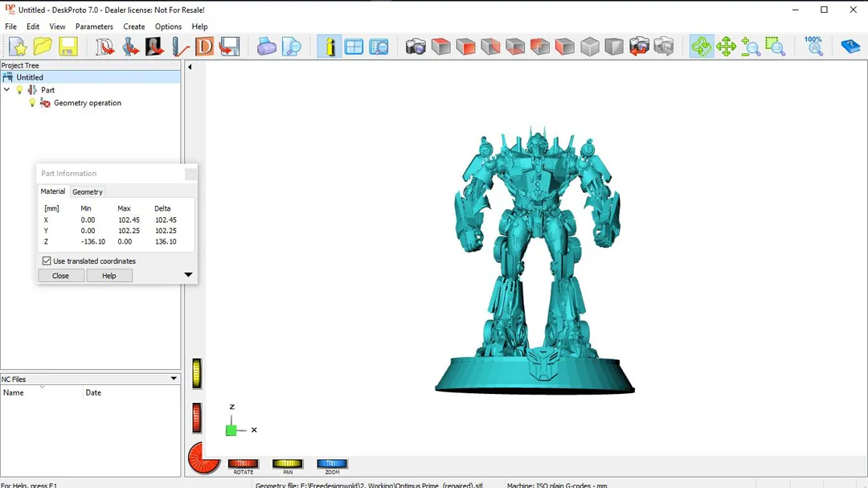Load geometry file using vase icon
868x488 pixels.
[x=130, y=47]
